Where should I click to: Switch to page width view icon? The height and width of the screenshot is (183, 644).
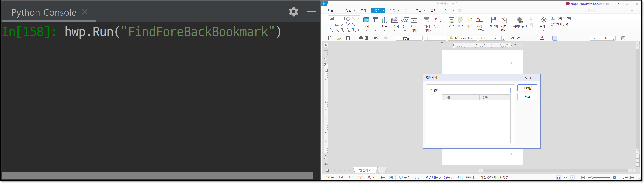coord(565,177)
